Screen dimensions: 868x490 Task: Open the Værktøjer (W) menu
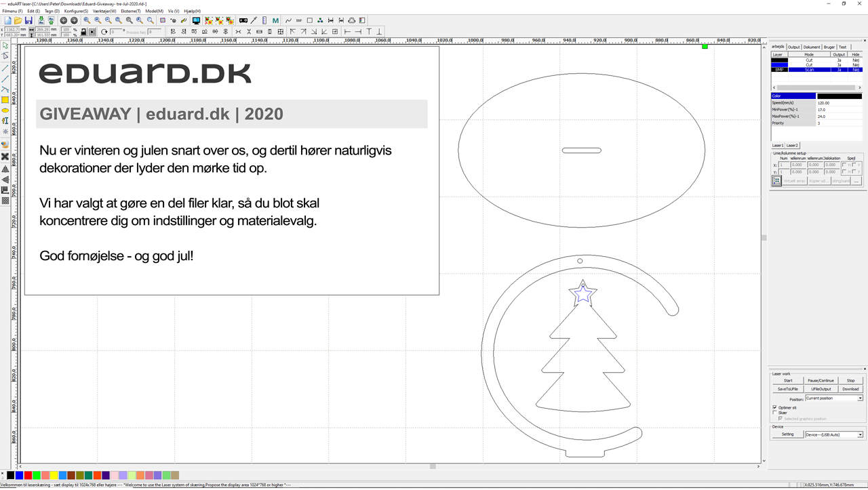[x=104, y=12]
